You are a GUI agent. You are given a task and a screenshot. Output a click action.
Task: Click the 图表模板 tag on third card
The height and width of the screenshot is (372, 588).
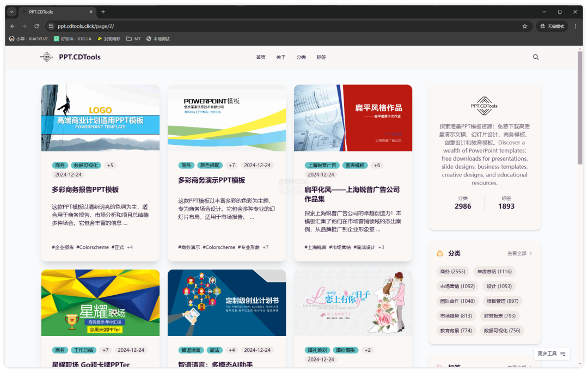pos(355,166)
